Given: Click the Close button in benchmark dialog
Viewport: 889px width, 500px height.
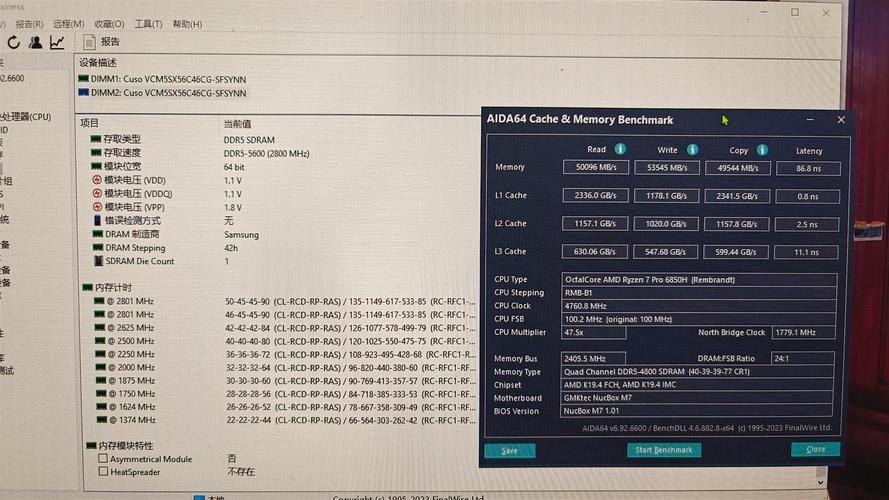Looking at the screenshot, I should 815,449.
